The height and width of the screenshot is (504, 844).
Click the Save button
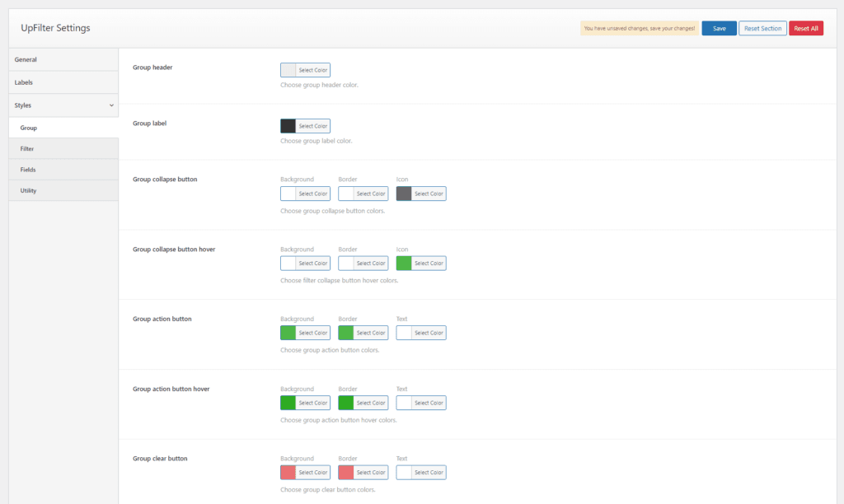point(719,28)
